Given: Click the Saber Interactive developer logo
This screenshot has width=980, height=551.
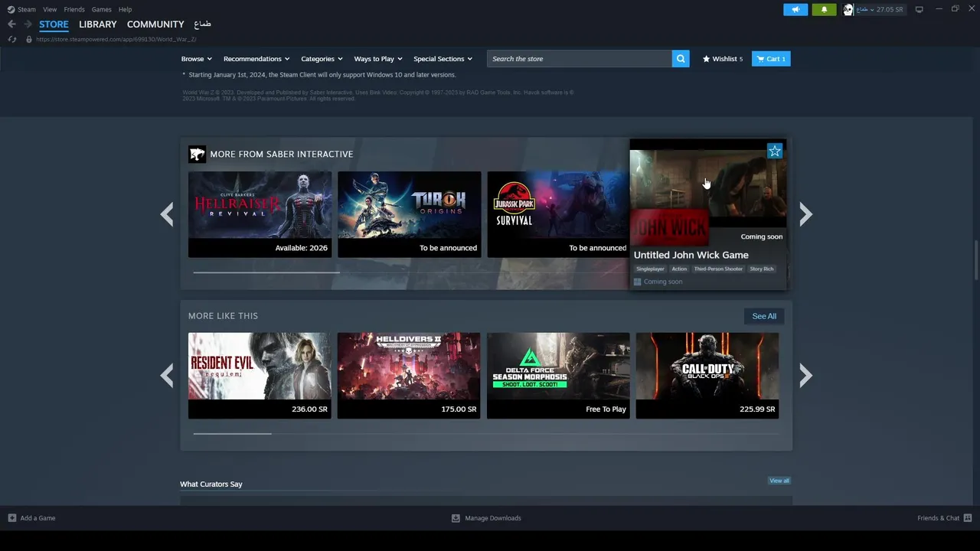Looking at the screenshot, I should click(197, 154).
